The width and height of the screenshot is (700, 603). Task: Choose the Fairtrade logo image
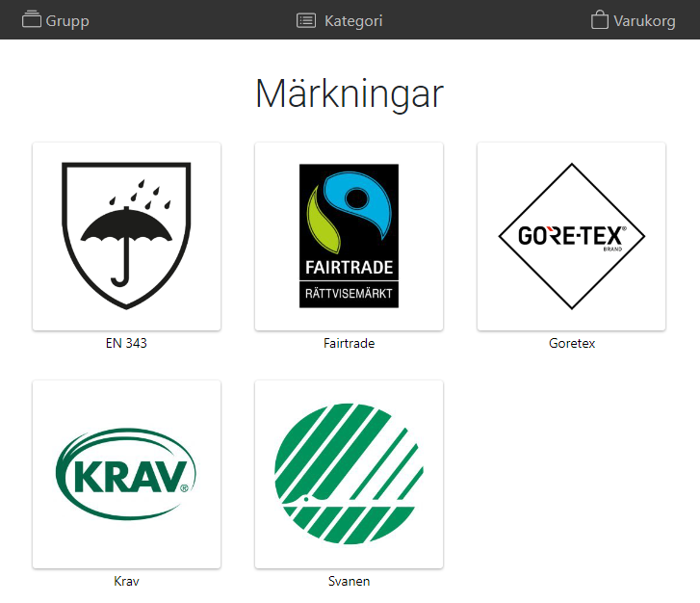[x=349, y=236]
